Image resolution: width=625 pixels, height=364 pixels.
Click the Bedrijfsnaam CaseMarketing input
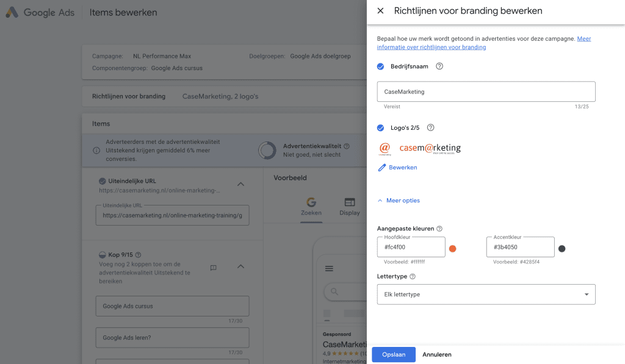486,91
